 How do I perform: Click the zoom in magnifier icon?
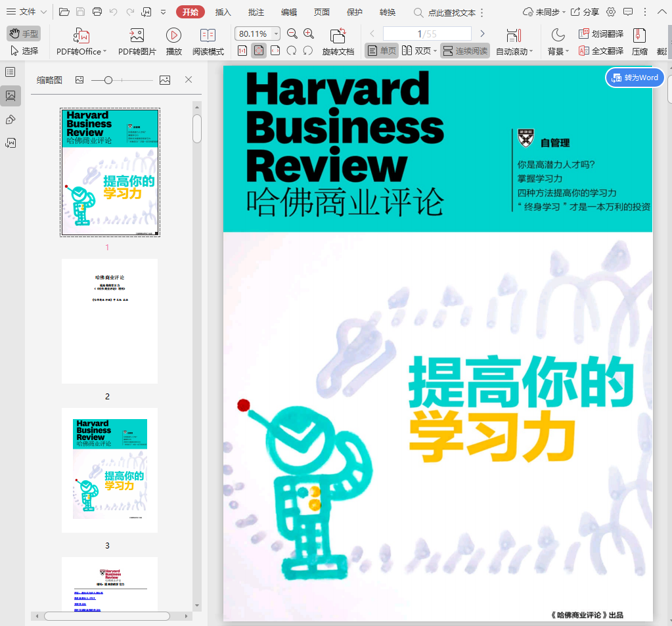[309, 34]
